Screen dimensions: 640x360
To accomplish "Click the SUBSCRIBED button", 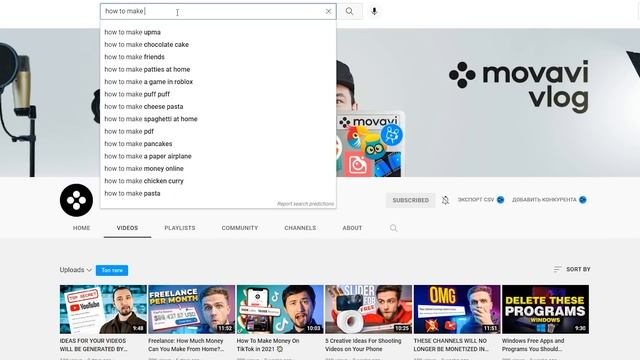I will (411, 200).
